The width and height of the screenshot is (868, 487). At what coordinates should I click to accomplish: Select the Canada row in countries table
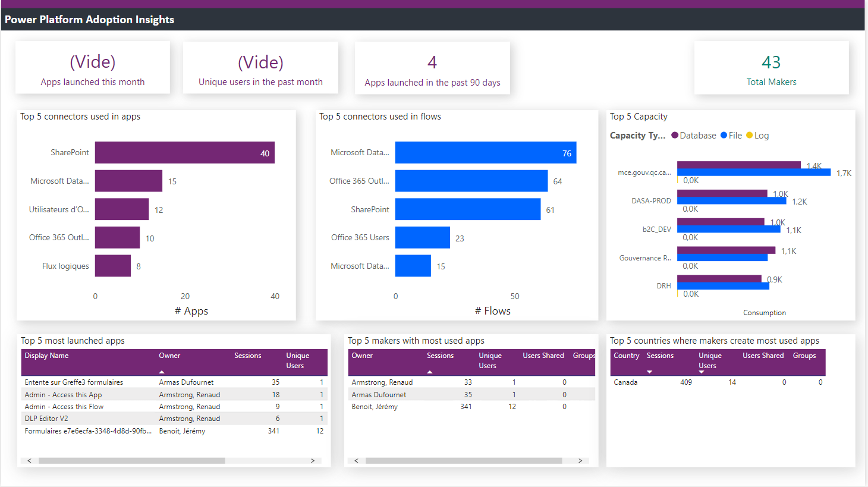pos(718,382)
